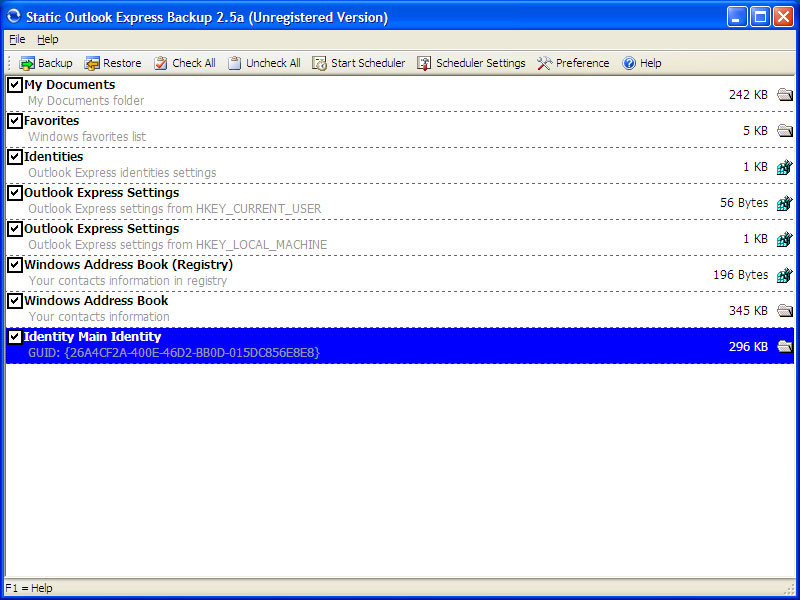Toggle the Favorites checkbox
The image size is (800, 600).
15,121
